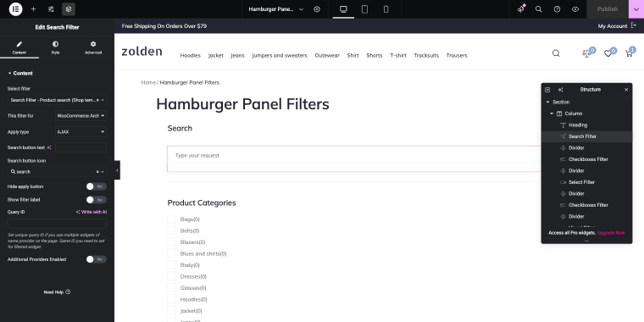Switch to the Style tab
The image size is (644, 322).
pyautogui.click(x=55, y=47)
